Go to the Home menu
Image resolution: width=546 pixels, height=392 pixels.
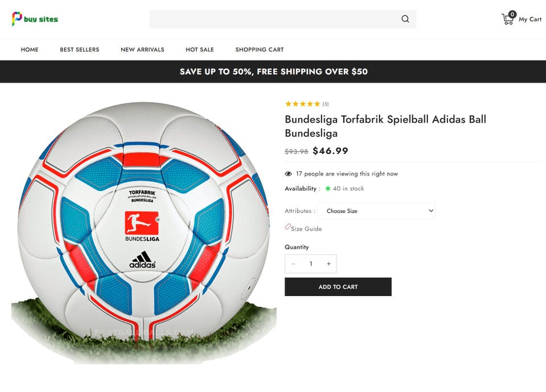tap(30, 49)
